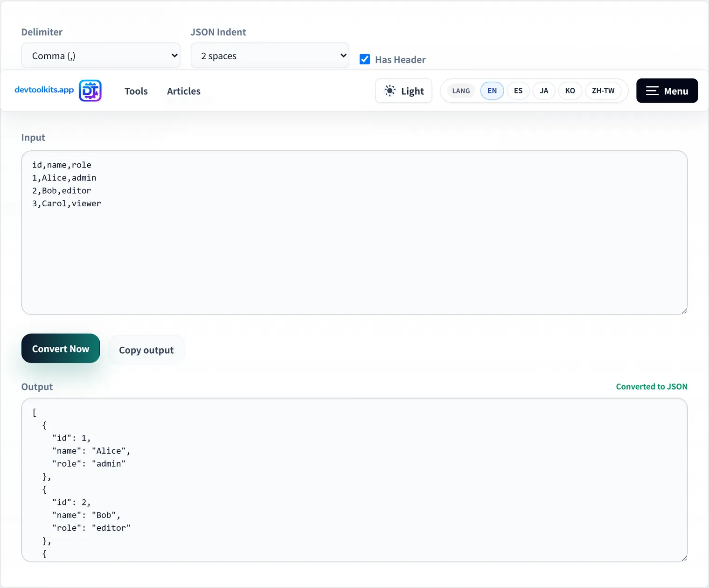709x588 pixels.
Task: Click the devtoolkits DT logo icon
Action: (90, 91)
